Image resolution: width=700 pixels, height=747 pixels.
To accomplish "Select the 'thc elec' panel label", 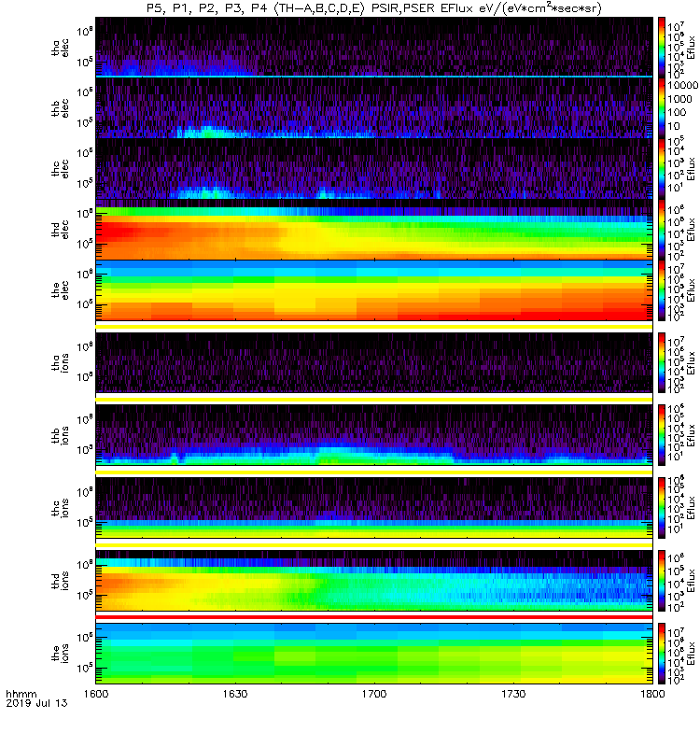I will click(x=60, y=169).
